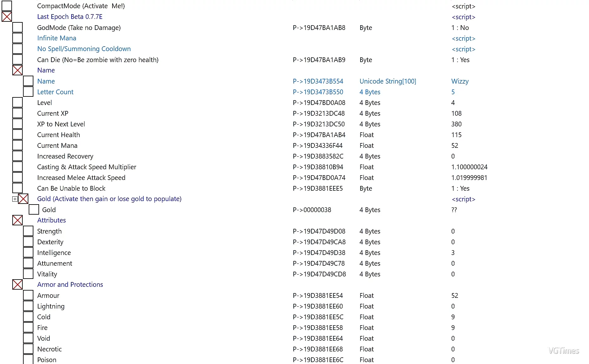The height and width of the screenshot is (364, 589).
Task: Click script value of No Spell/Summoning Cooldown
Action: pyautogui.click(x=463, y=49)
